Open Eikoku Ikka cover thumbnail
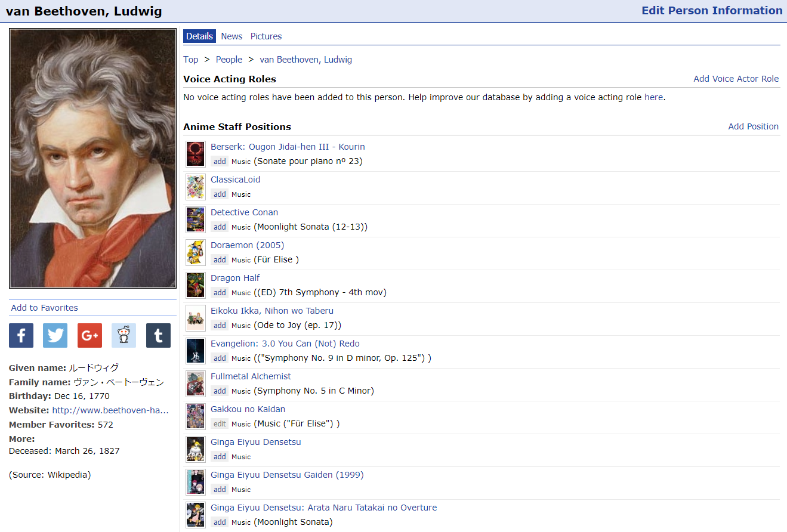Screen dimensions: 787x532 (x=195, y=318)
